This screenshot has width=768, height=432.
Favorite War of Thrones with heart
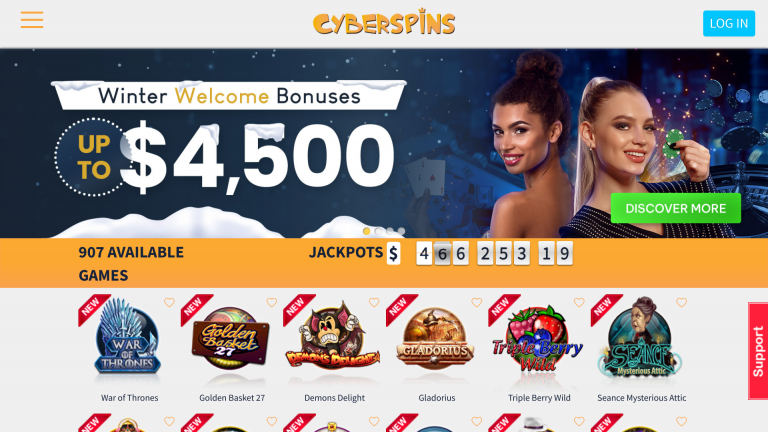tap(169, 303)
